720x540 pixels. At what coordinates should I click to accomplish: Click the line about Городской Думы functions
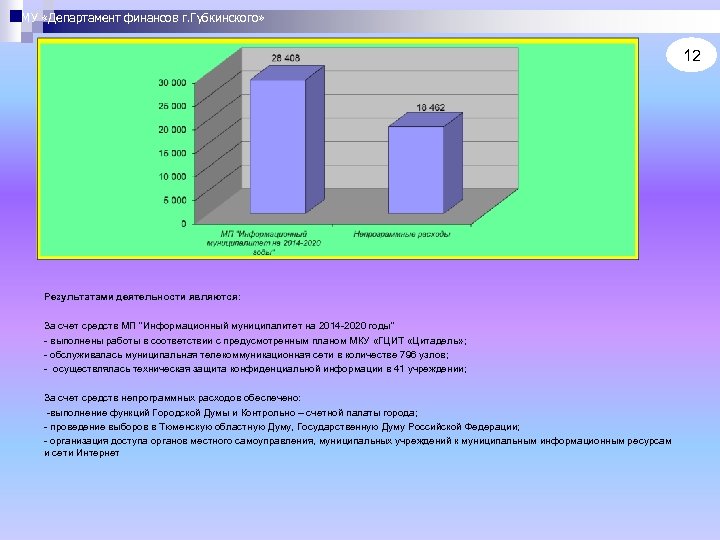[x=232, y=412]
